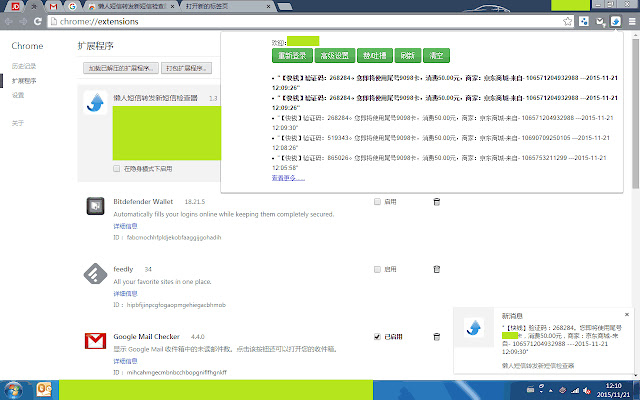Image resolution: width=640 pixels, height=400 pixels.
Task: Open 详细信息 link for Bitdefender Wallet
Action: pyautogui.click(x=125, y=226)
